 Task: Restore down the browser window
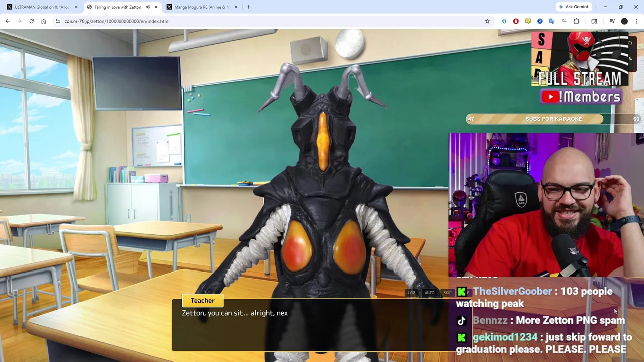(621, 7)
